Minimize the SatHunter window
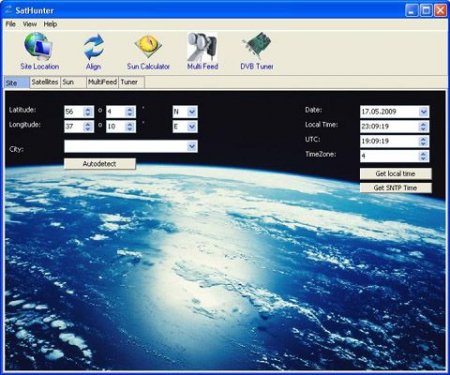Viewport: 450px width, 375px height. (412, 10)
